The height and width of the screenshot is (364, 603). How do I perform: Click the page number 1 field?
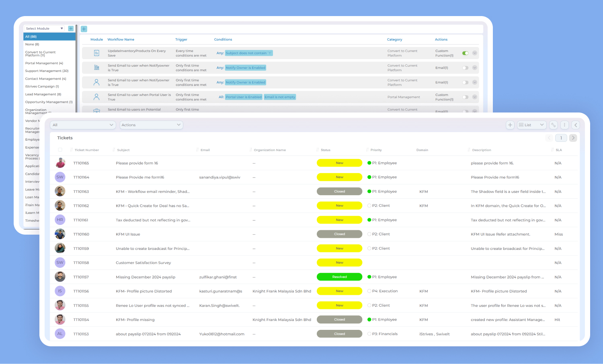coord(561,138)
